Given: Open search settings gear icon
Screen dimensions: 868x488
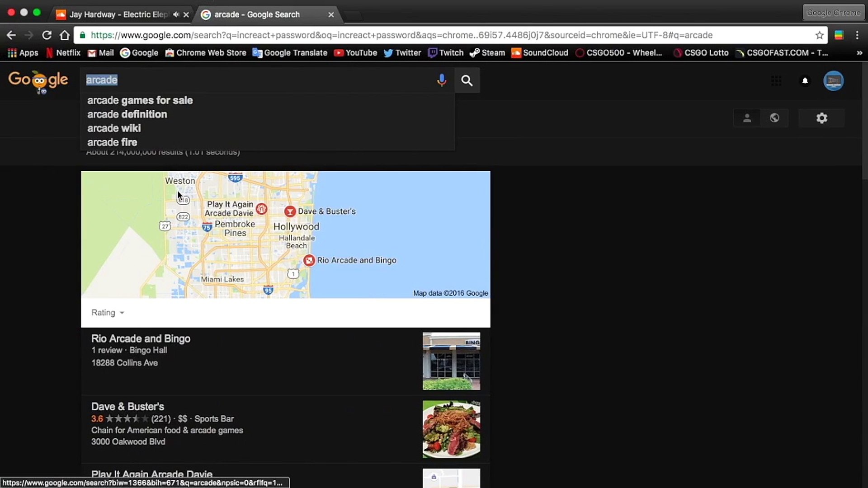Looking at the screenshot, I should click(x=821, y=118).
